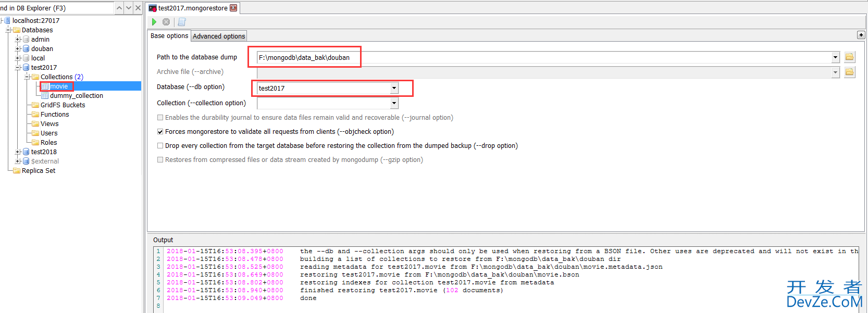Expand the admin database node
868x313 pixels.
[18, 40]
